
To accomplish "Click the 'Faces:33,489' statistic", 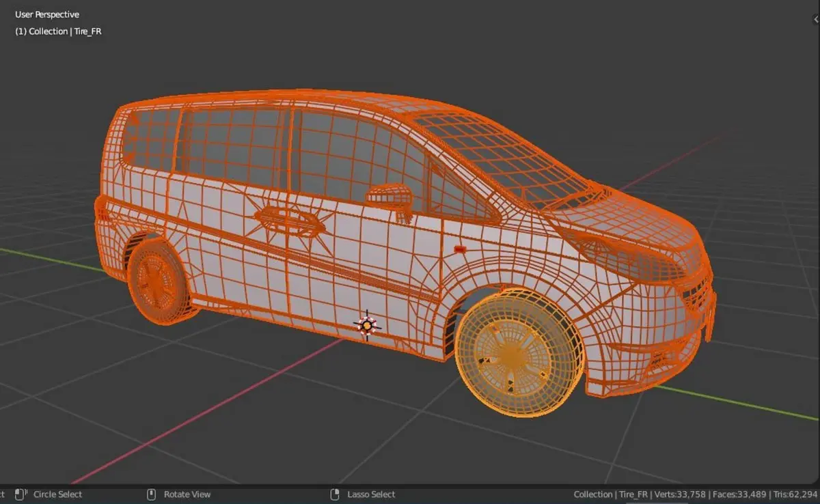I will 739,494.
